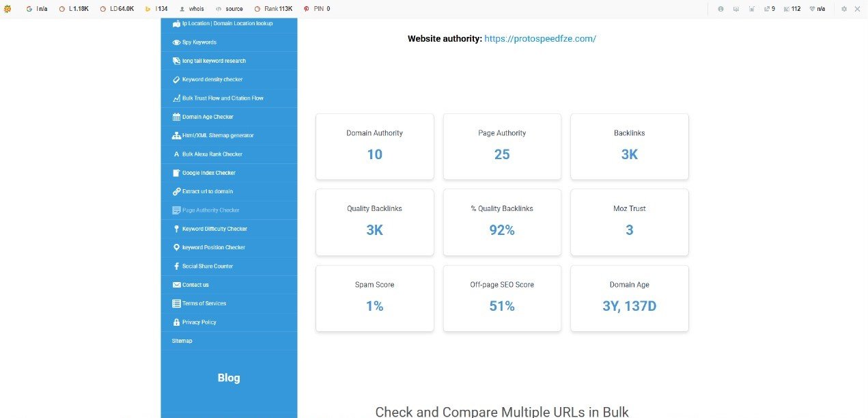Click the Google Index Checker document icon

[176, 173]
